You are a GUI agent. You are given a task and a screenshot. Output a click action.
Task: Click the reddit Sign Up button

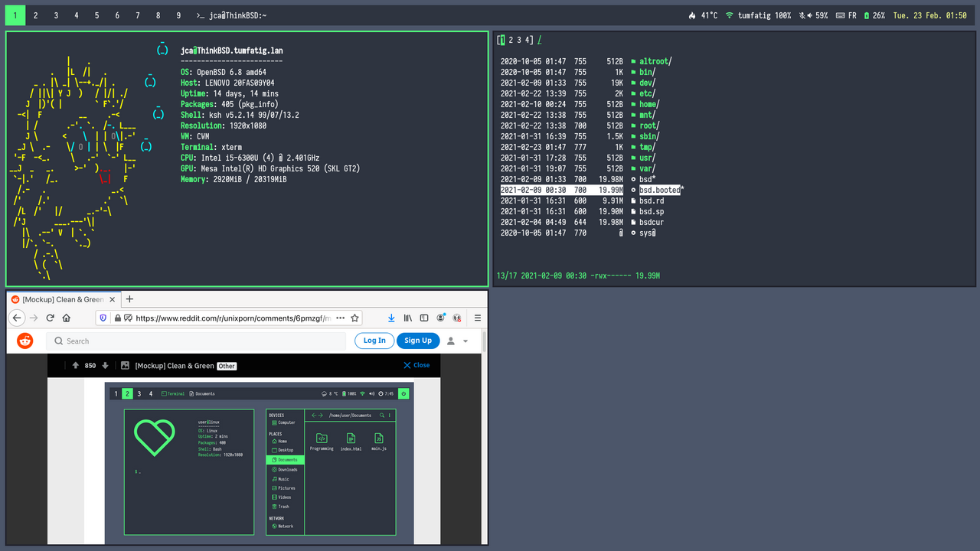point(418,341)
